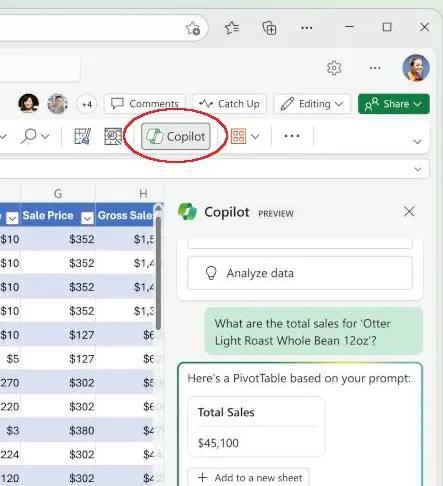Open Excel settings gear icon
Viewport: 443px width, 486px height.
pos(334,68)
